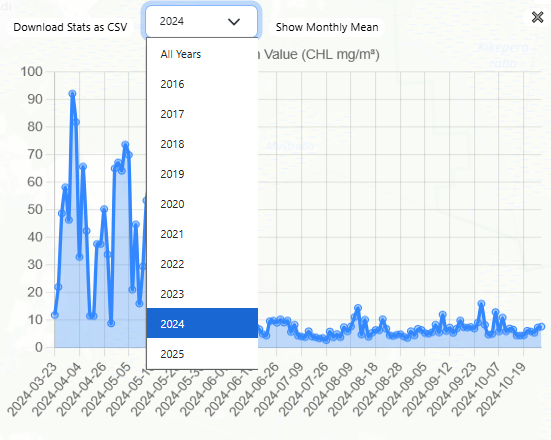
Task: Click the last data point on the chart
Action: (541, 326)
